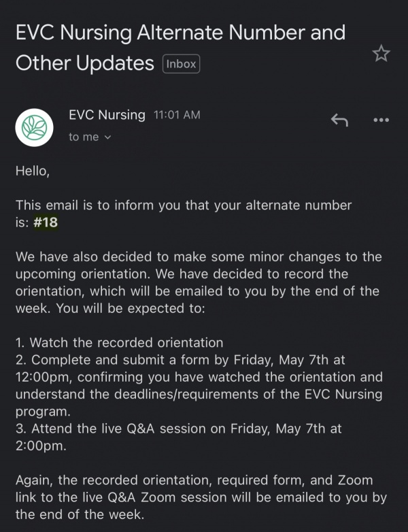The image size is (408, 532).
Task: Click the Inbox label tag
Action: point(181,64)
